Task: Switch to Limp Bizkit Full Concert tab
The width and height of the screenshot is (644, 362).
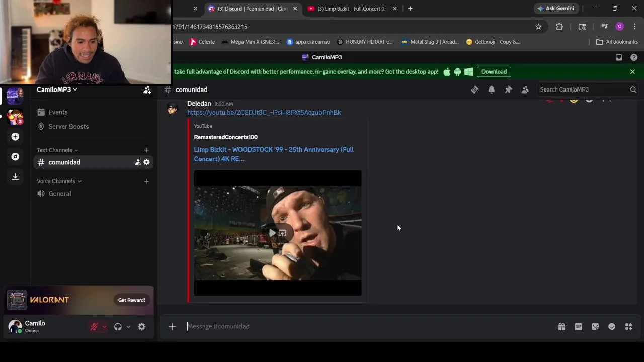Action: click(351, 9)
